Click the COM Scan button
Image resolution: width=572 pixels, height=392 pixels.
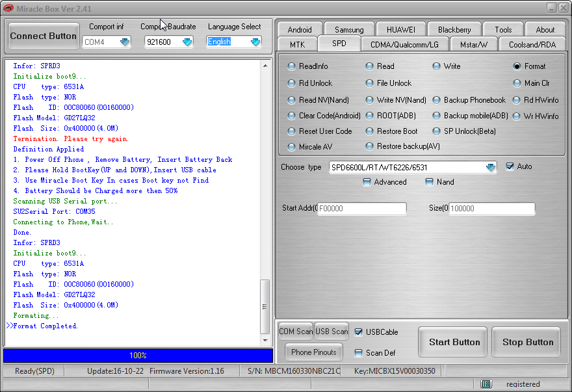(x=296, y=332)
